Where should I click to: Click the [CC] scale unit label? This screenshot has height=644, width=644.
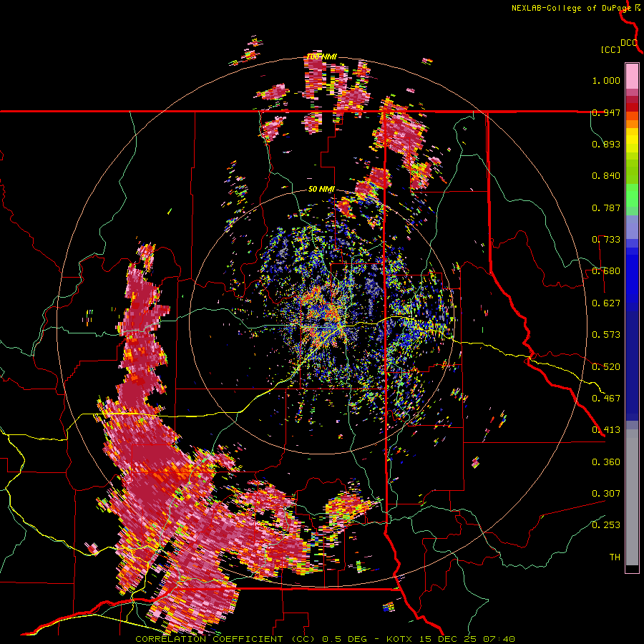click(610, 49)
